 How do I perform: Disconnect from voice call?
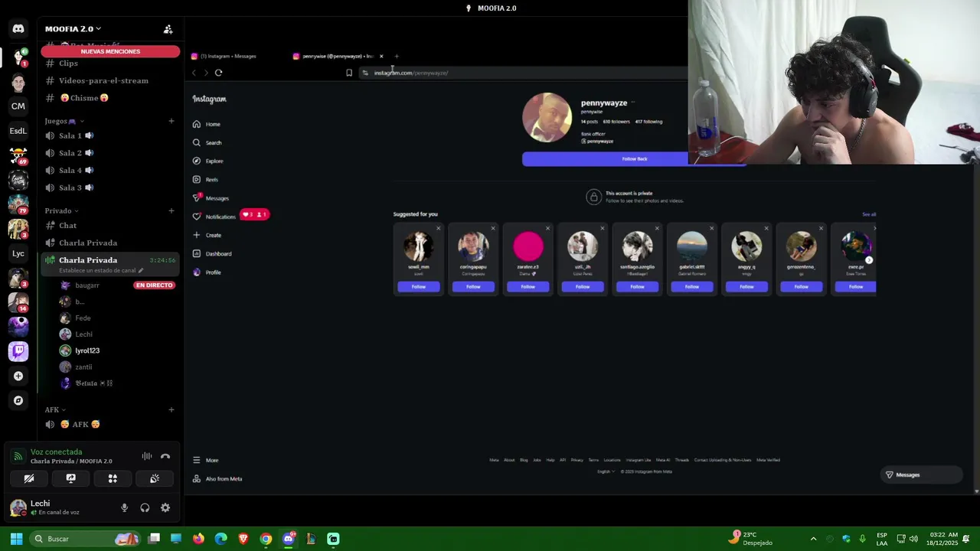(165, 456)
